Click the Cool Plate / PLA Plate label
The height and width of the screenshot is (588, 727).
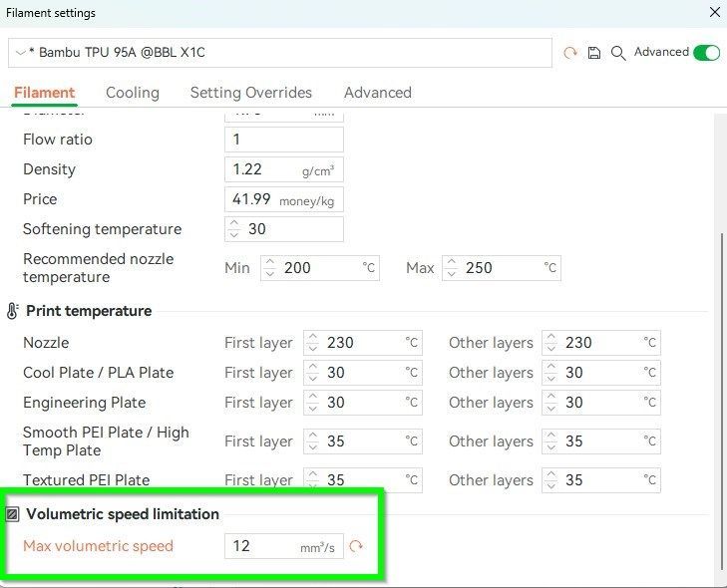click(x=99, y=373)
